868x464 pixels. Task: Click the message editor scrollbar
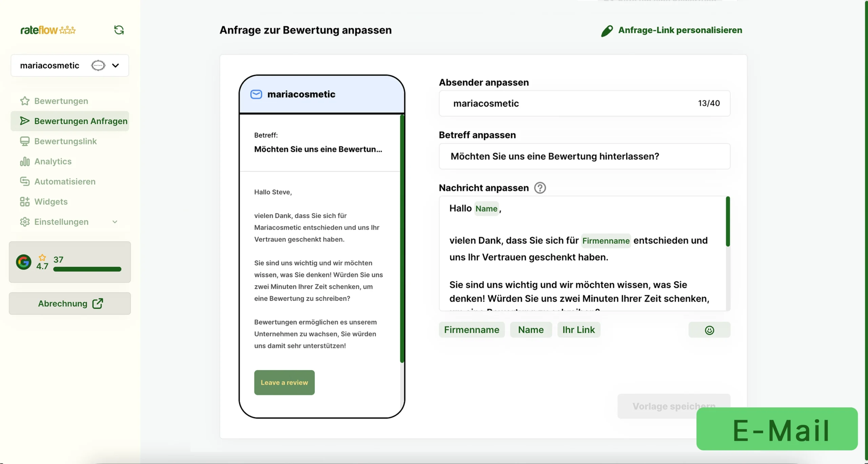[728, 221]
